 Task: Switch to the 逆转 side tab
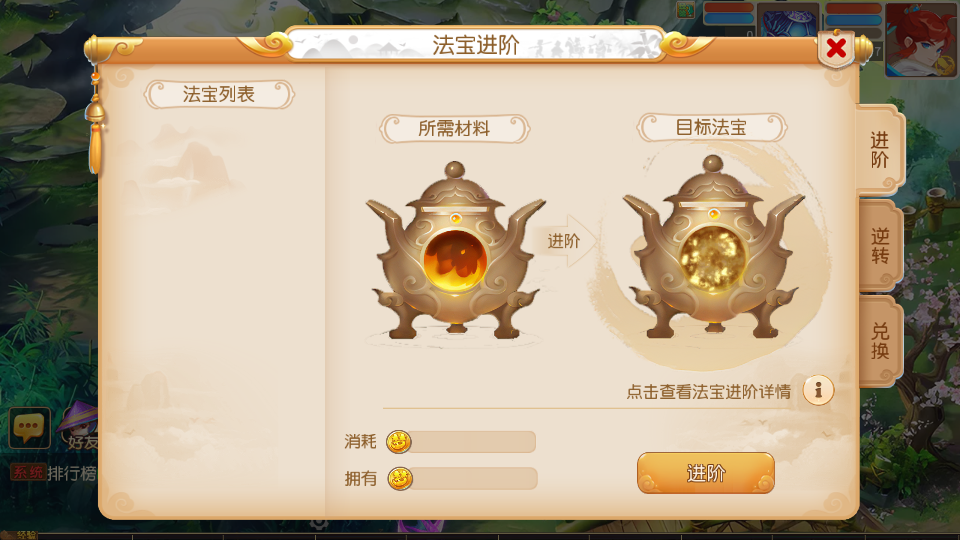880,246
